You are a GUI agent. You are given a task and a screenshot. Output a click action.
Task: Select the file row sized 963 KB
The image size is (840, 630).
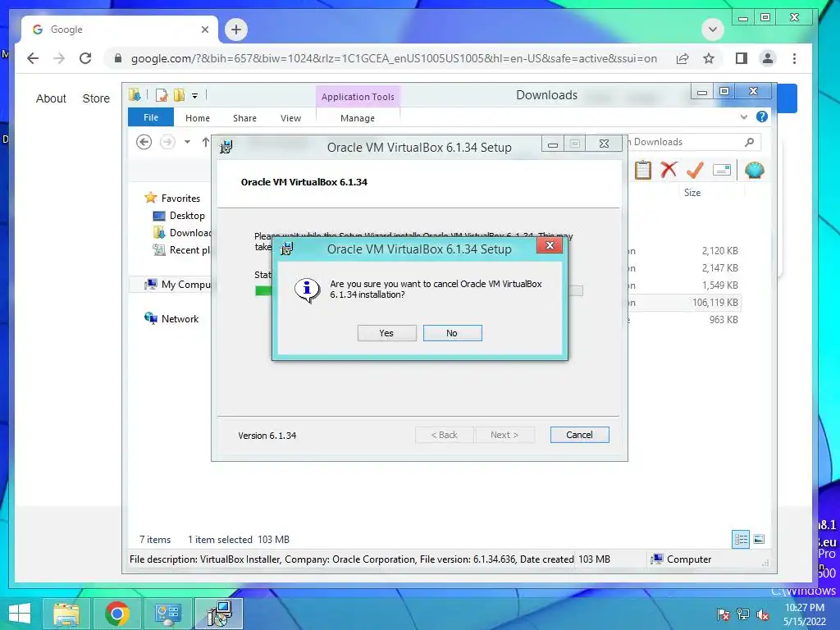coord(683,319)
